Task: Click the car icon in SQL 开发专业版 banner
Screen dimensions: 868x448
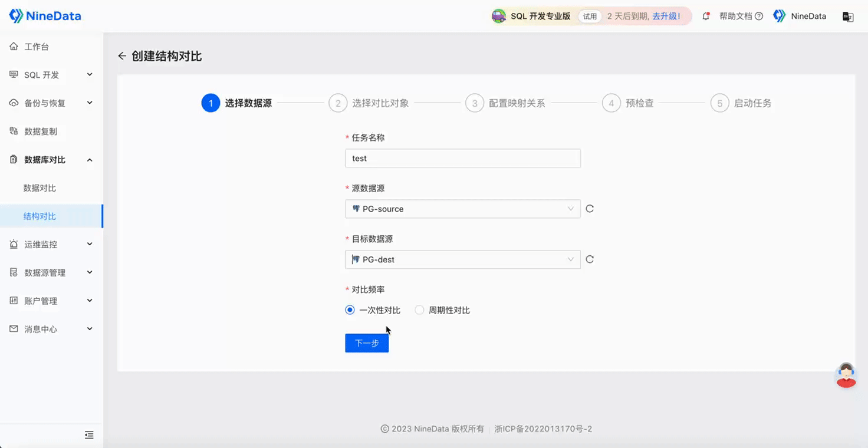Action: (499, 17)
